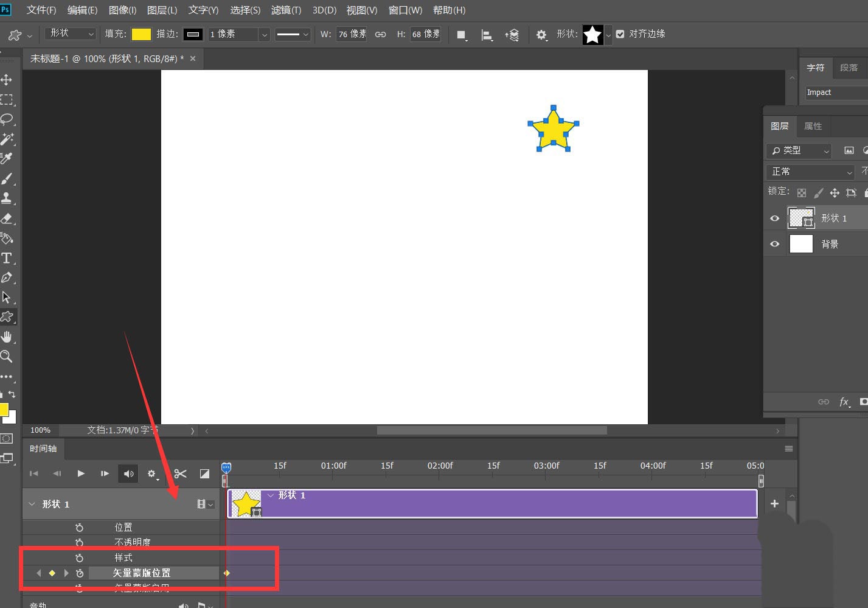Select the Lasso tool
The width and height of the screenshot is (868, 608).
click(x=7, y=119)
